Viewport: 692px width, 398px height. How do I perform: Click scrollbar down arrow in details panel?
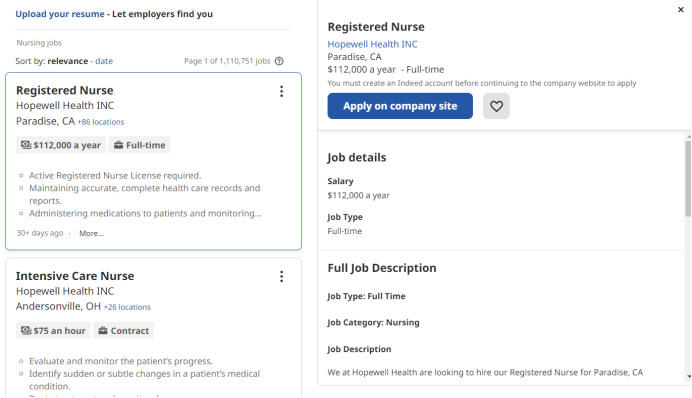[688, 376]
